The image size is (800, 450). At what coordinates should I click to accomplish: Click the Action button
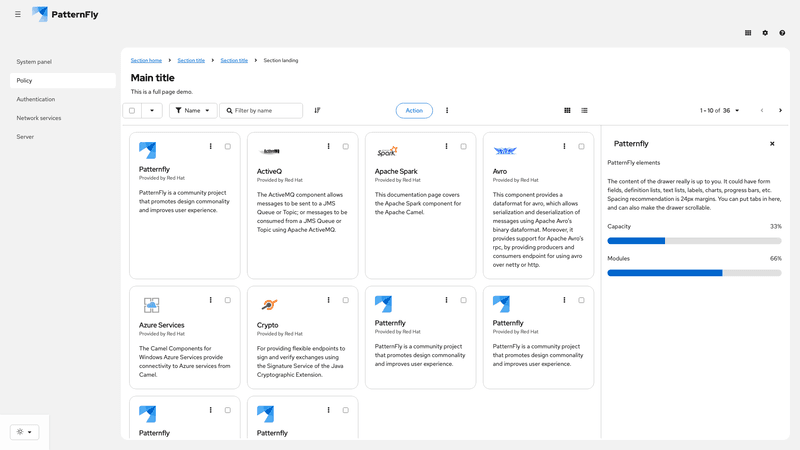[x=414, y=110]
